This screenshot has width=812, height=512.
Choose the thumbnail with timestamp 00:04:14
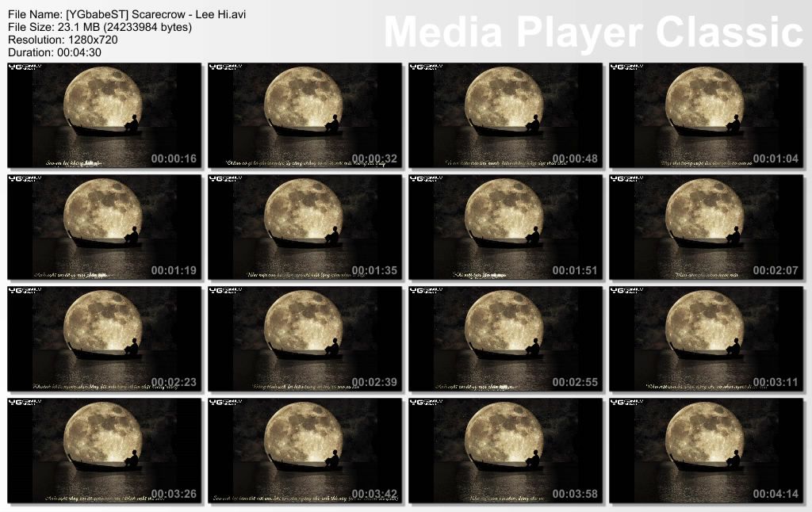(x=706, y=450)
